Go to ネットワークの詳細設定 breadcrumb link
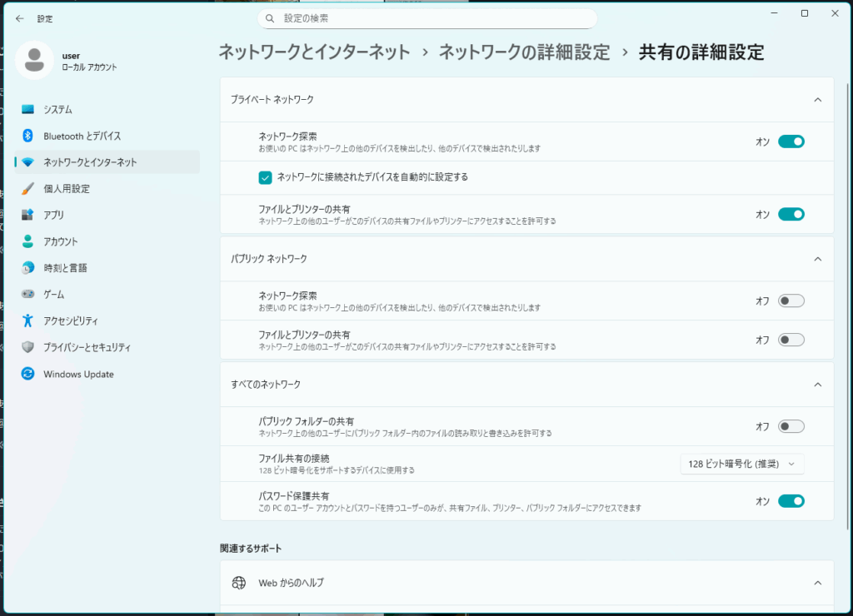This screenshot has width=853, height=616. click(x=524, y=52)
